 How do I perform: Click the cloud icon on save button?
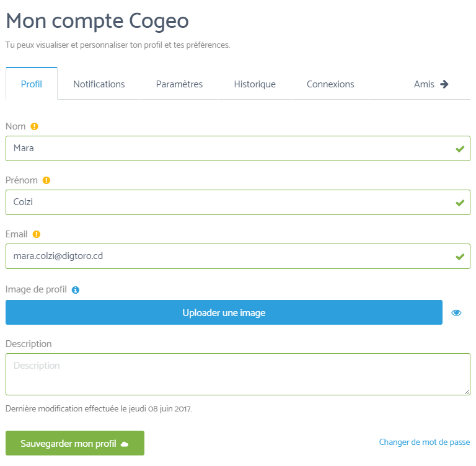[125, 444]
